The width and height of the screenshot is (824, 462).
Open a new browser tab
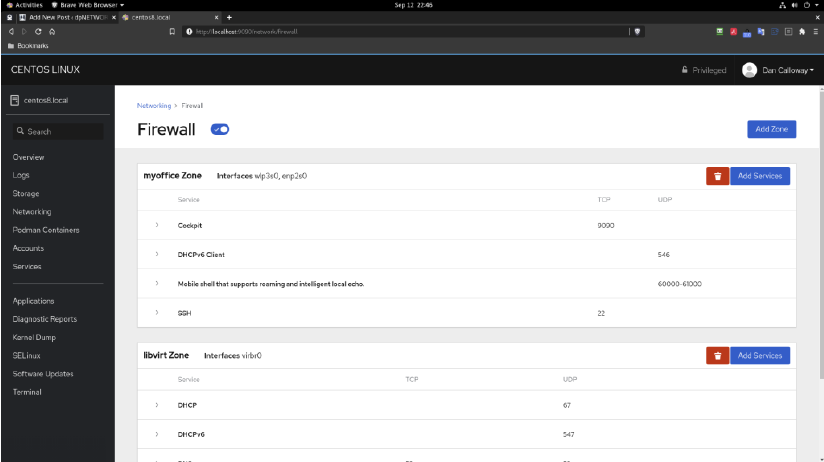coord(229,17)
